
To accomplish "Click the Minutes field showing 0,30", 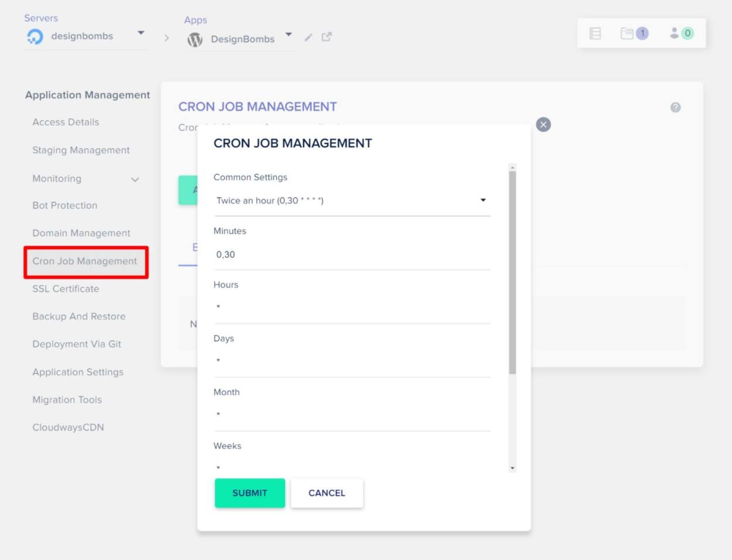I will pyautogui.click(x=351, y=255).
